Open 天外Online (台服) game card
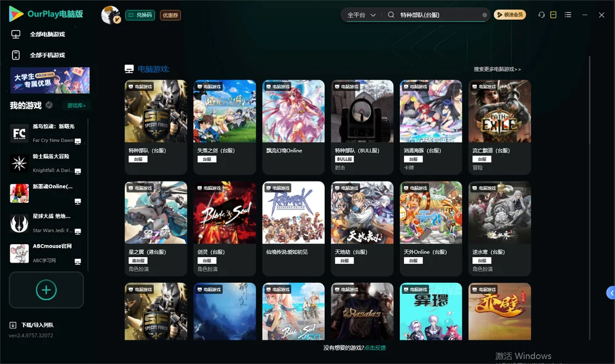This screenshot has height=364, width=615. (430, 229)
